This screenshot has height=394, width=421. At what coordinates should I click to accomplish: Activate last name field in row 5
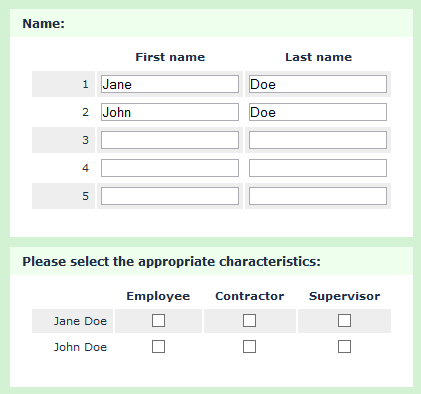pos(318,196)
